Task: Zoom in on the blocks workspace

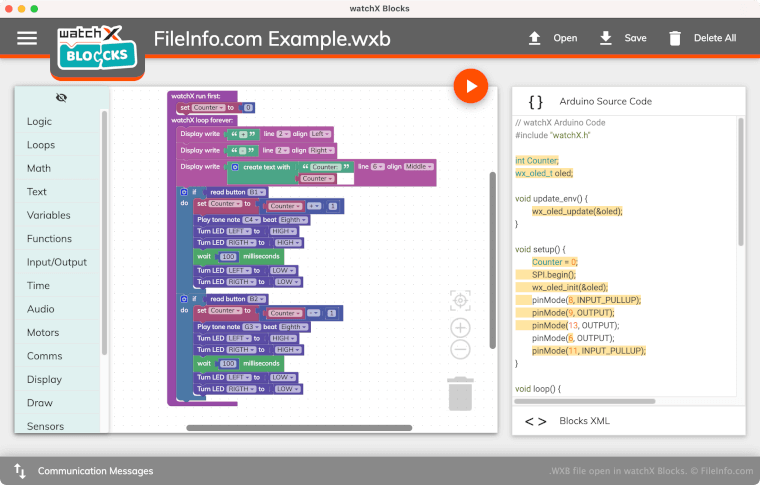Action: 460,328
